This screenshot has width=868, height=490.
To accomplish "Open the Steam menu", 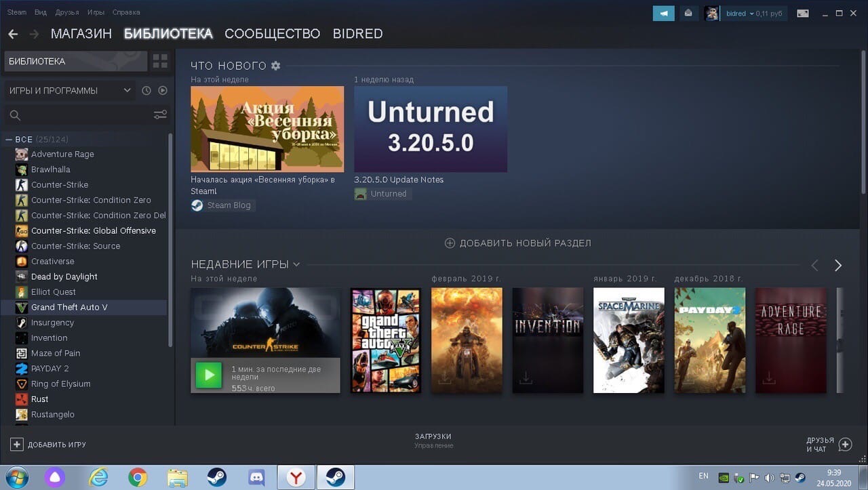I will [x=16, y=12].
